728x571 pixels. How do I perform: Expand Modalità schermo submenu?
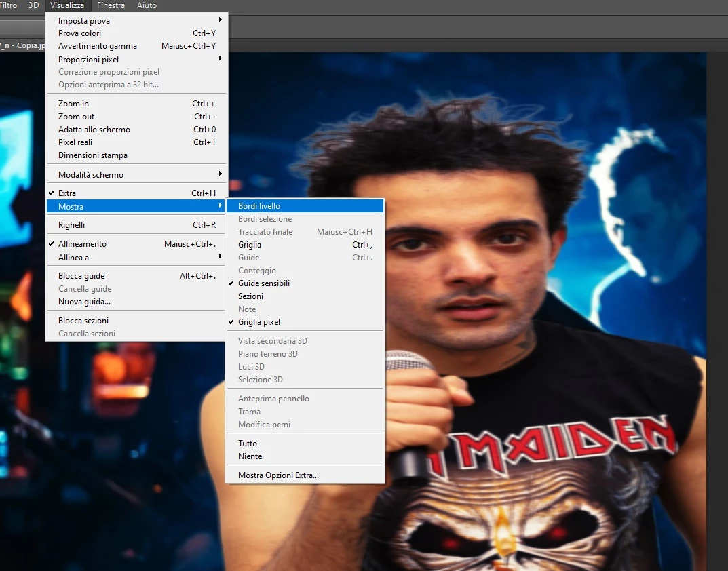point(137,174)
